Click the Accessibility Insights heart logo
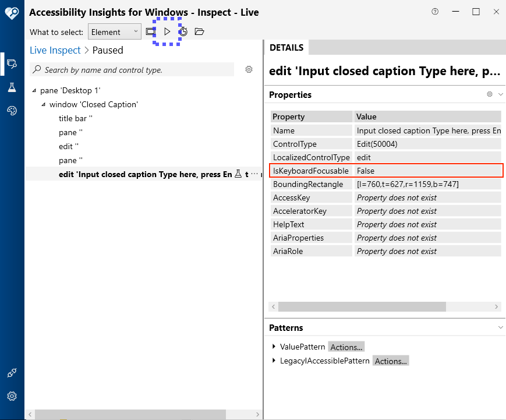 coord(12,13)
